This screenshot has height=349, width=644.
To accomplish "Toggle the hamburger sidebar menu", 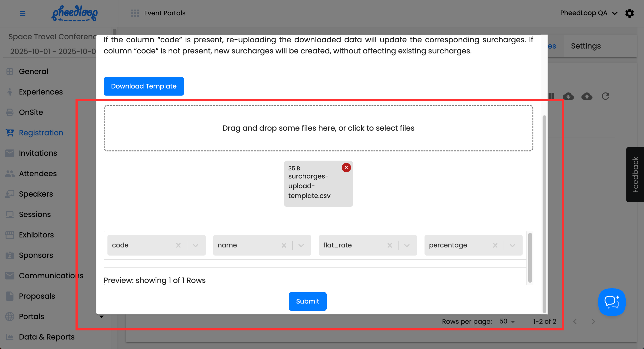I will 23,13.
